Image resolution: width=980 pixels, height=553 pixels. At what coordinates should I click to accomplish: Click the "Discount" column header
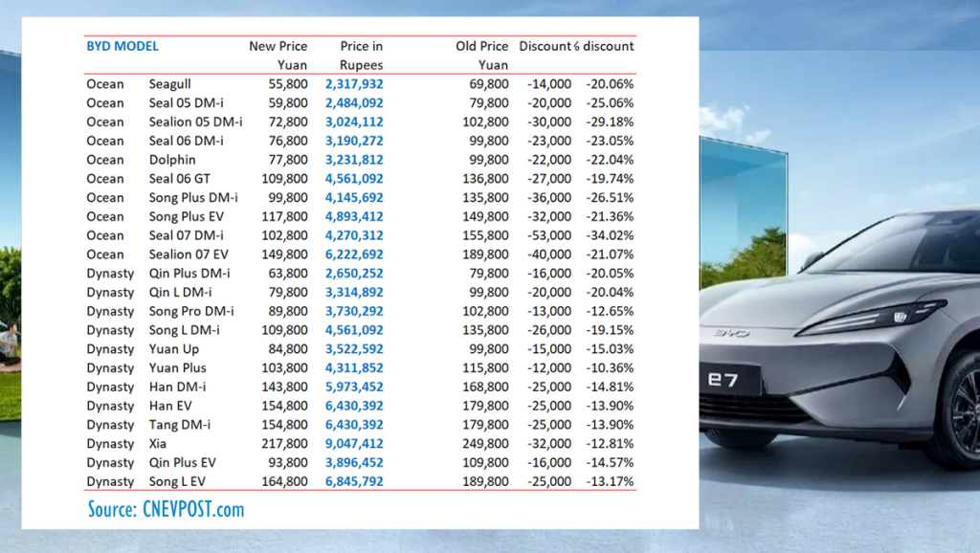point(545,46)
